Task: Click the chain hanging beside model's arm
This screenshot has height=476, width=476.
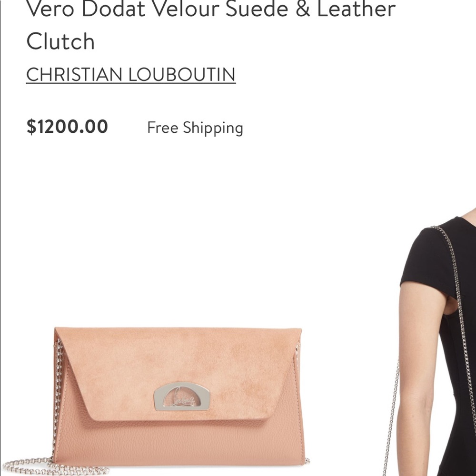Action: pos(391,419)
